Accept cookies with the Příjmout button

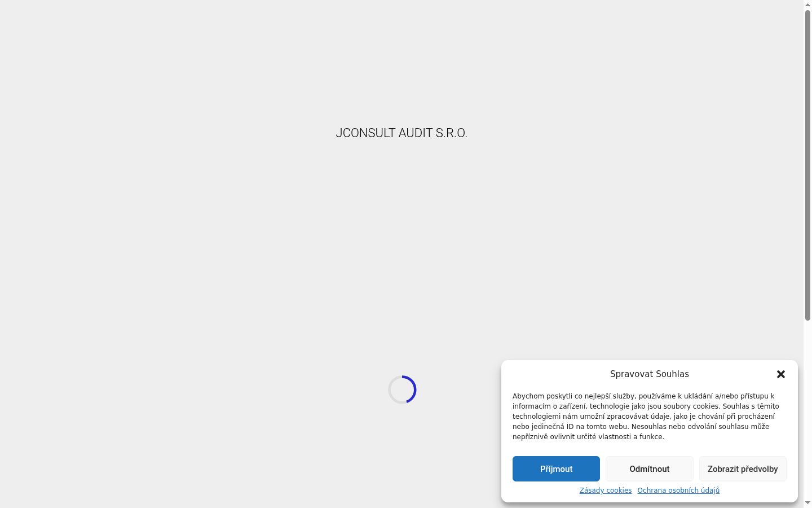tap(556, 469)
